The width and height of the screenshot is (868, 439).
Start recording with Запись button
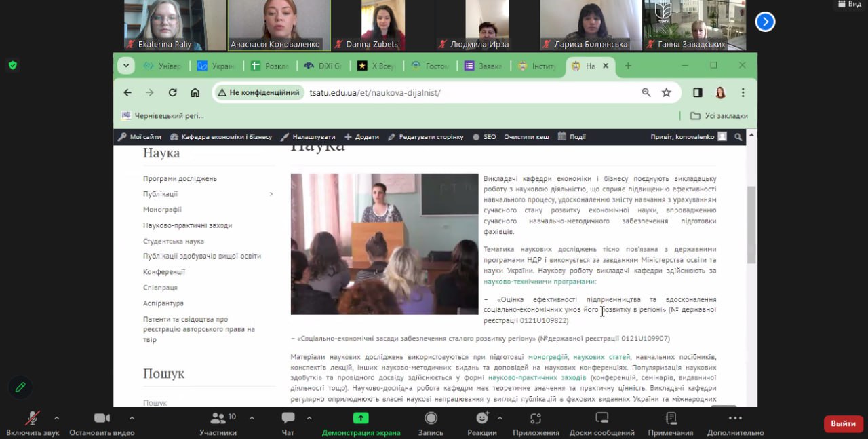point(431,423)
